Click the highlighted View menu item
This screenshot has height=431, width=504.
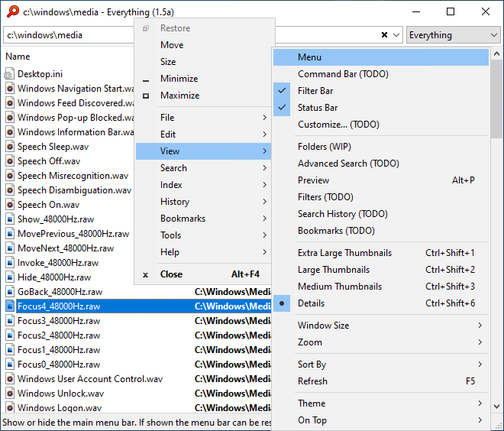coord(203,151)
